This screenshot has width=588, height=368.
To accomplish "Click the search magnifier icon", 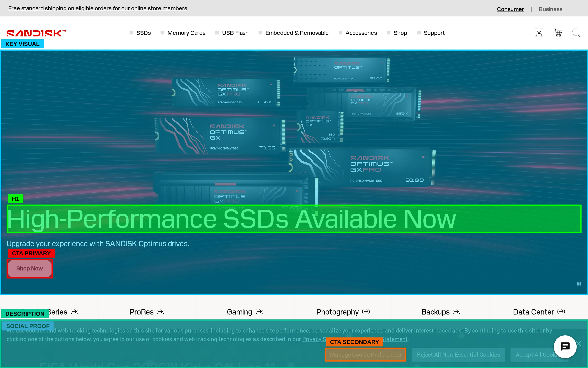I will [x=576, y=33].
